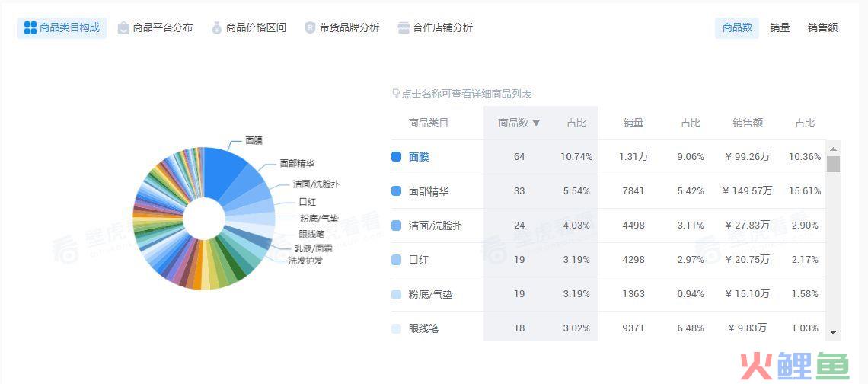Sort by 商品数 descending arrow
This screenshot has height=384, width=868.
[536, 123]
